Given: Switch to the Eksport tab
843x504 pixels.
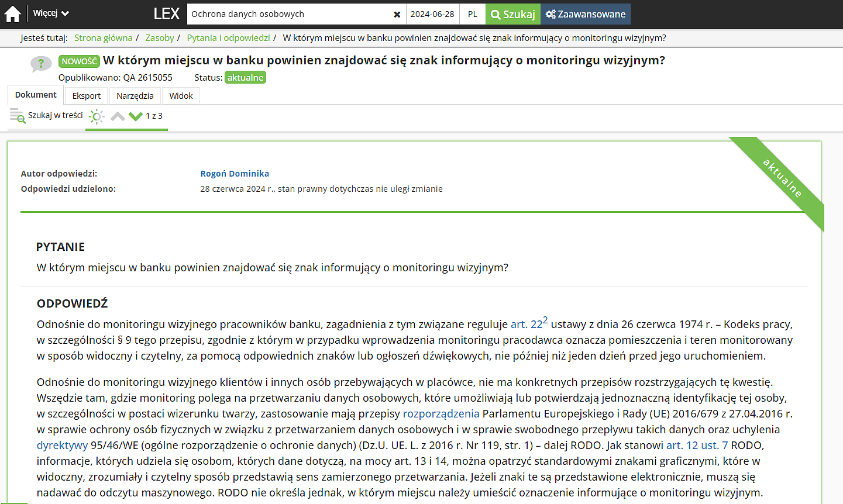Looking at the screenshot, I should 87,96.
